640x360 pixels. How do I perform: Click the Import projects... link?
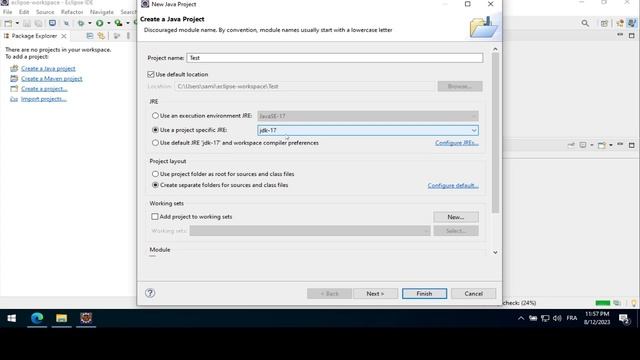(44, 99)
